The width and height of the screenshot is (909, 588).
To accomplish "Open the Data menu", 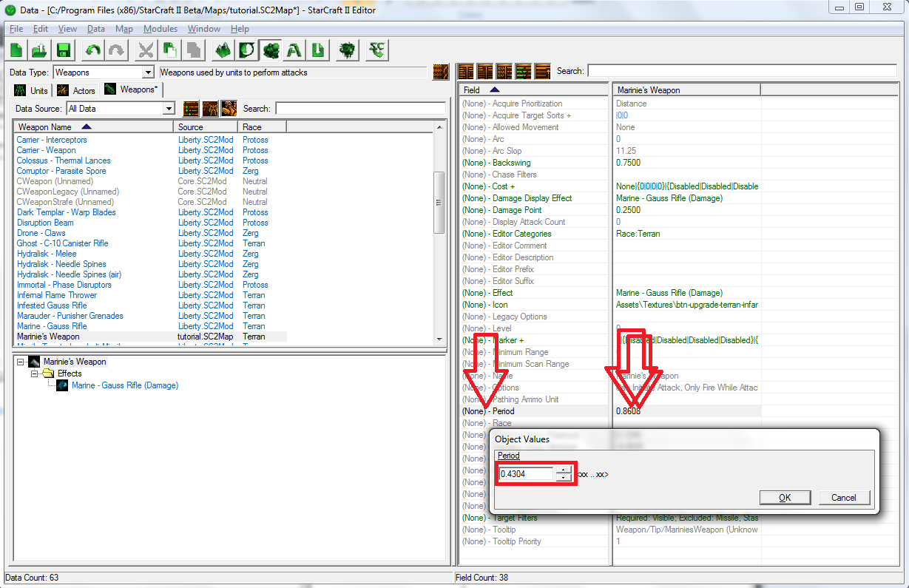I will pyautogui.click(x=96, y=29).
